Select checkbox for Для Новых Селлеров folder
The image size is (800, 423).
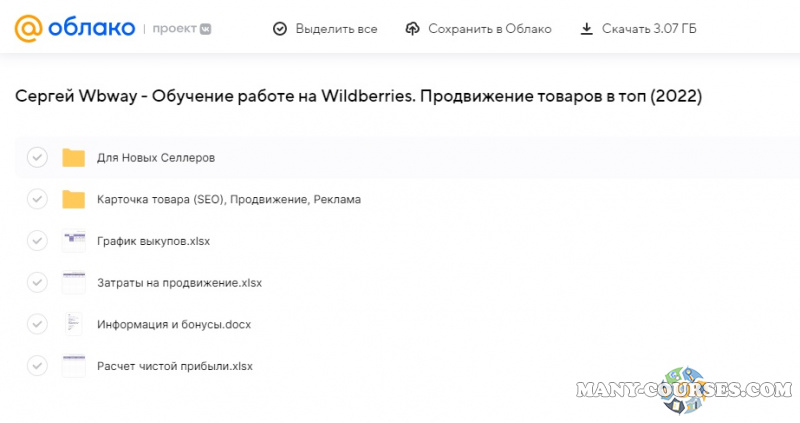pyautogui.click(x=37, y=158)
